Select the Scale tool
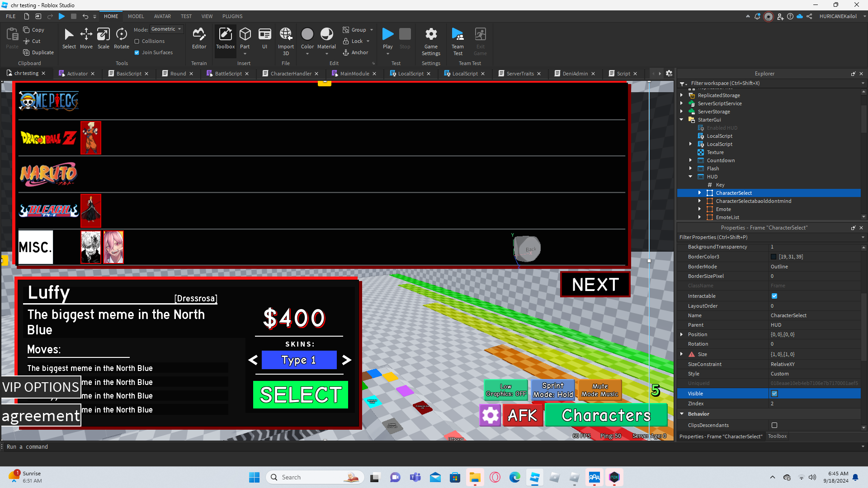Image resolution: width=868 pixels, height=488 pixels. (x=103, y=38)
